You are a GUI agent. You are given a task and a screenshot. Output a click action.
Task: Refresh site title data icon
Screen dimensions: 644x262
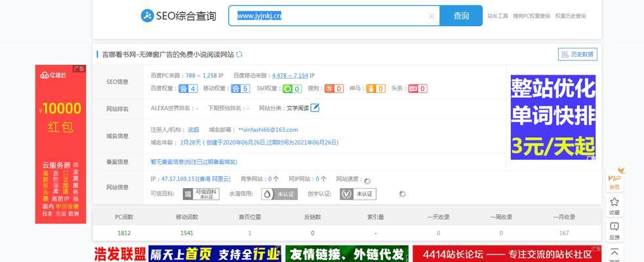239,54
